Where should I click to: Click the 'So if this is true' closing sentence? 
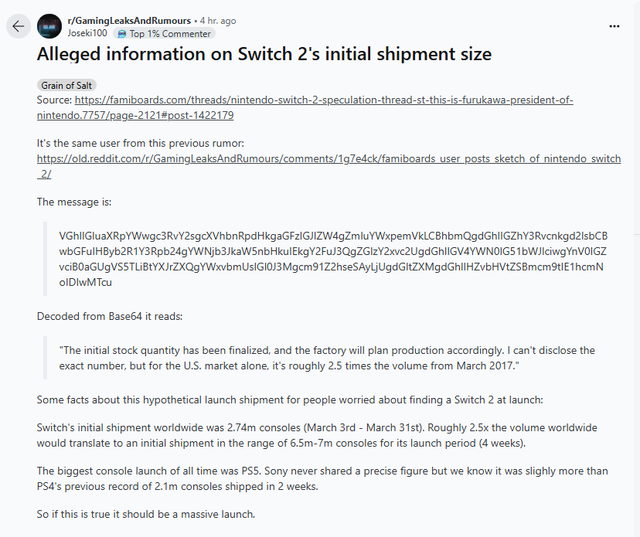pyautogui.click(x=146, y=514)
